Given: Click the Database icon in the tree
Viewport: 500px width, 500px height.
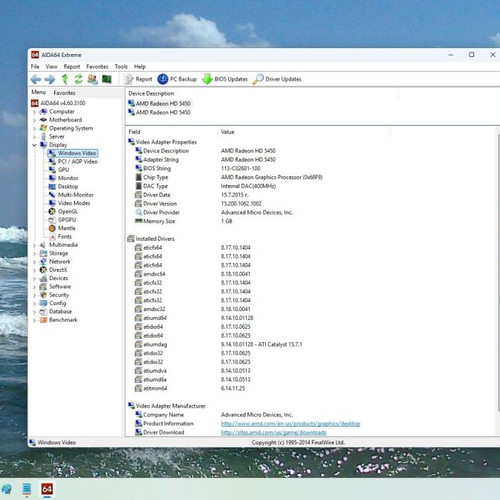Looking at the screenshot, I should tap(43, 312).
